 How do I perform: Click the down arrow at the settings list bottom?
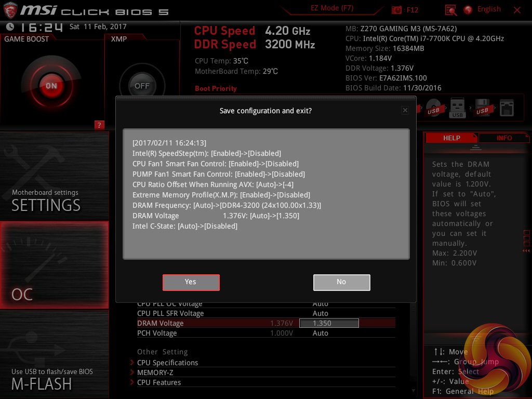[413, 391]
